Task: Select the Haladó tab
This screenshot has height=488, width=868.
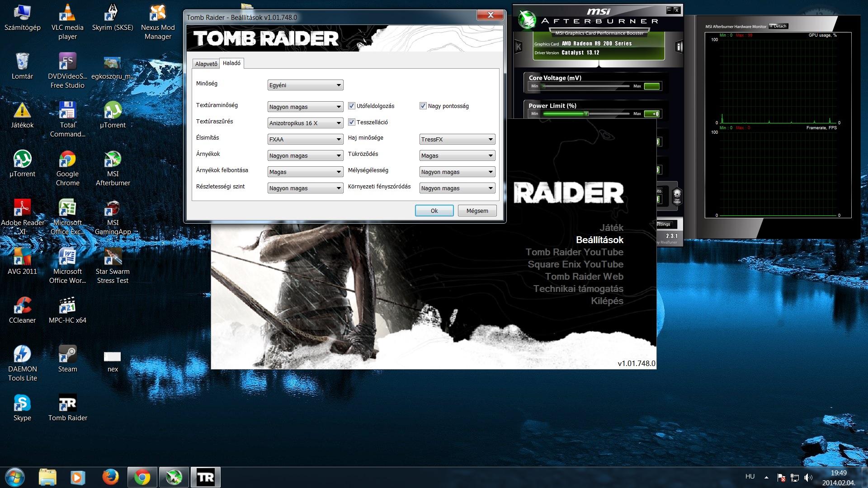Action: pyautogui.click(x=232, y=63)
